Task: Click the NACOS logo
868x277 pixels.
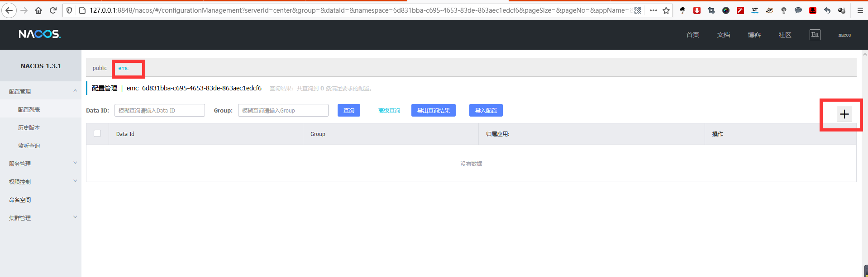Action: [x=39, y=34]
